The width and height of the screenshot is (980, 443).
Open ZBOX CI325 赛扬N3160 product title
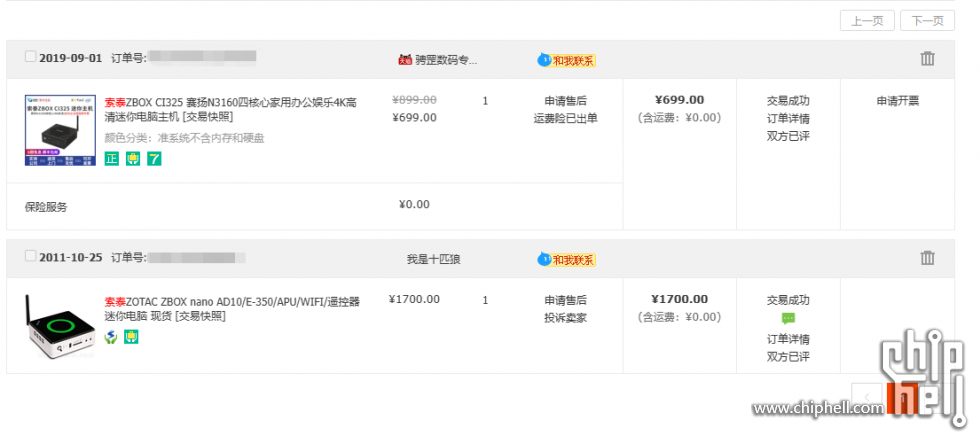(231, 109)
